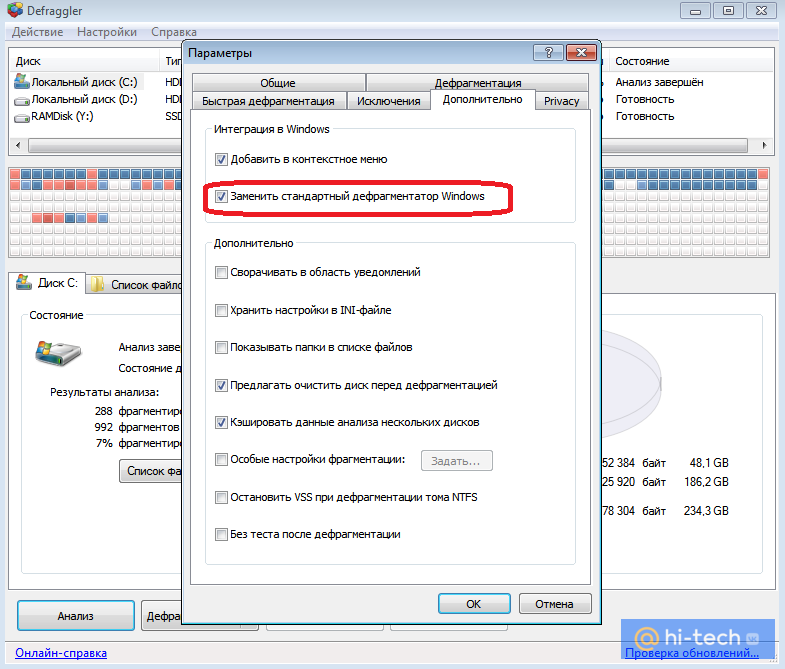Enable Хранить настройки в INI-файле

tap(221, 310)
